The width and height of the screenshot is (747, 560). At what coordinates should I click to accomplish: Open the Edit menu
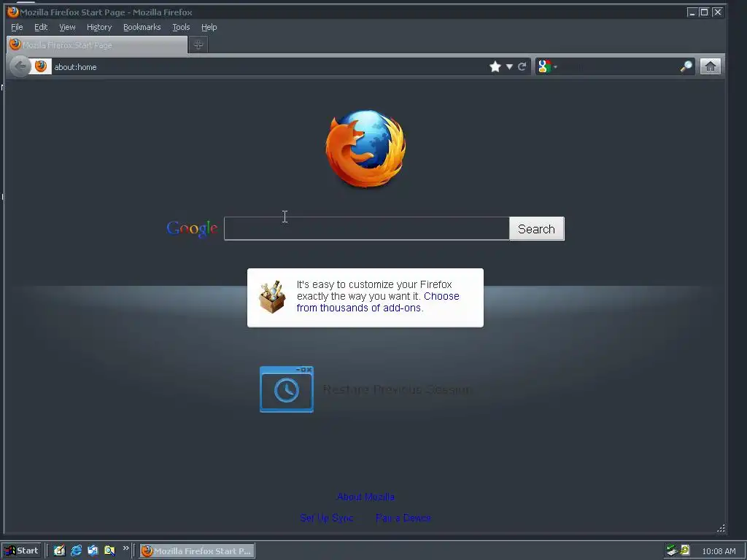pos(41,27)
